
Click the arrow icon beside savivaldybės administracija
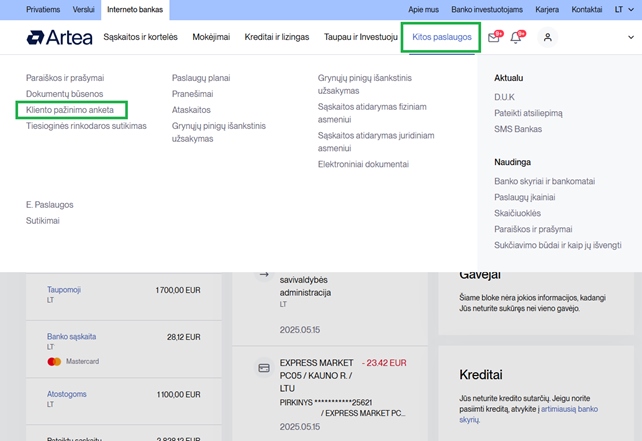point(264,274)
